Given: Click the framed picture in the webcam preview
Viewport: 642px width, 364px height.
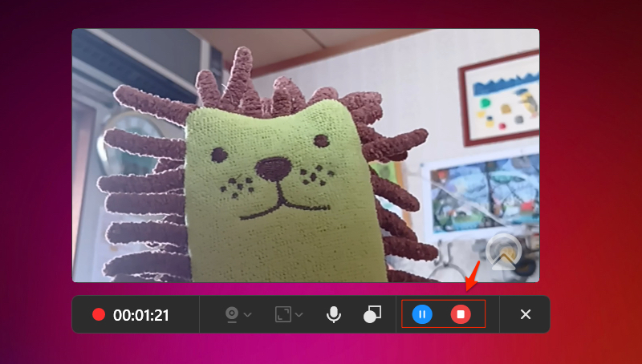Looking at the screenshot, I should tap(500, 99).
